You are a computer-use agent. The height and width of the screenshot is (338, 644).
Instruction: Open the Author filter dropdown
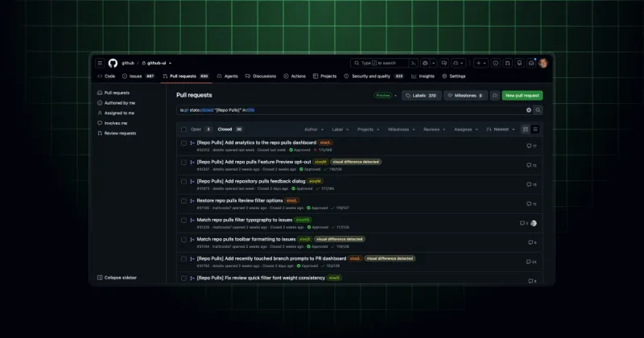click(314, 130)
